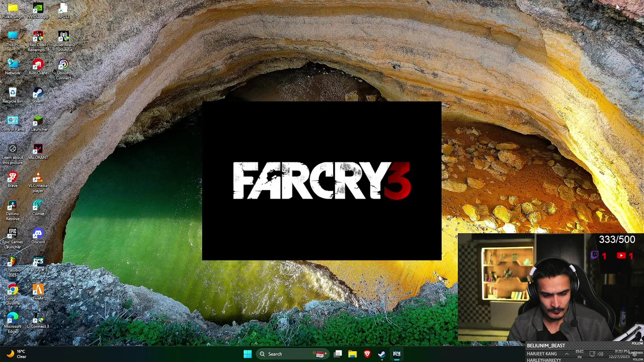Launch VALORANT from desktop
Viewport: 644px width, 362px height.
[x=38, y=152]
